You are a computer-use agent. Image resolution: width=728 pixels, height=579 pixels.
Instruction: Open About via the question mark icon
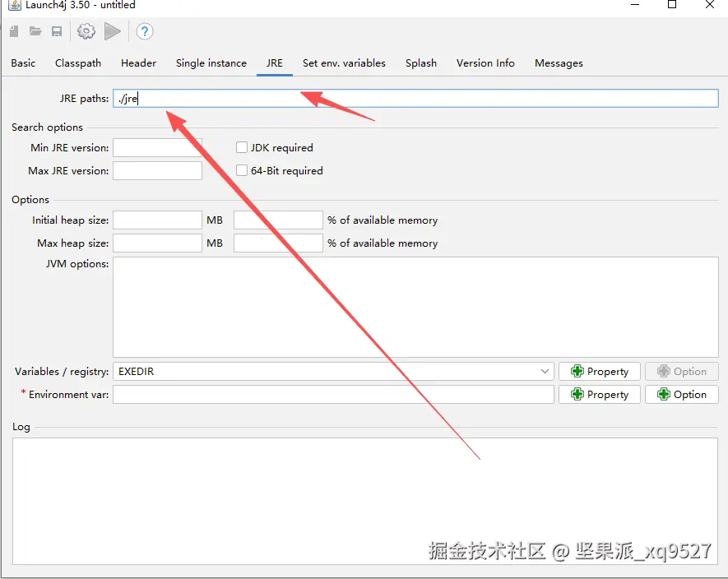[145, 31]
